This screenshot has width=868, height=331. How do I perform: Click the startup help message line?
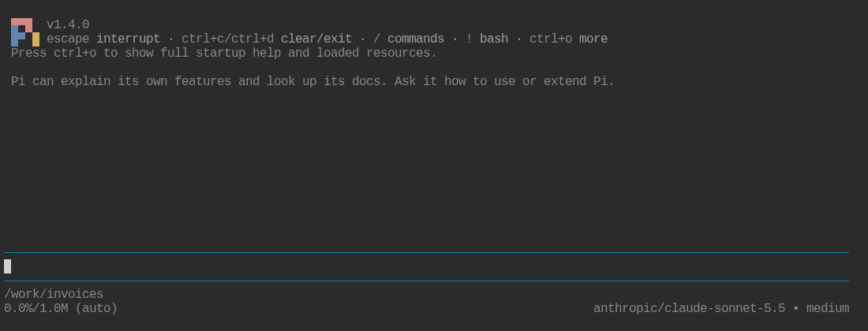click(223, 53)
